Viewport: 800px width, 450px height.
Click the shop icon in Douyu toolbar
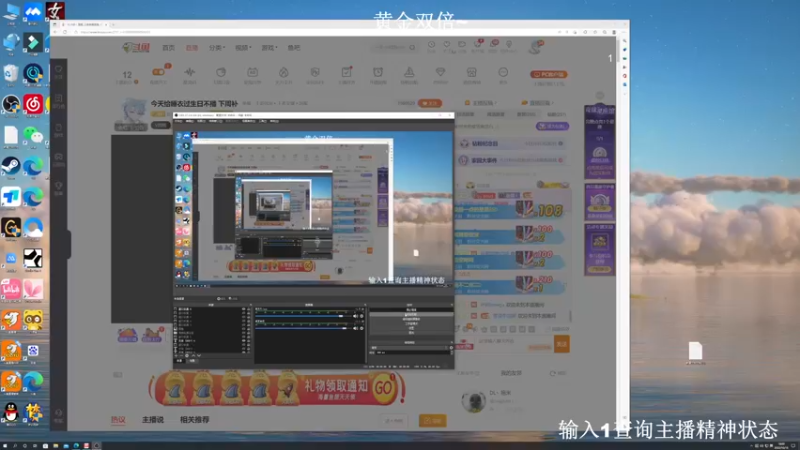[471, 72]
